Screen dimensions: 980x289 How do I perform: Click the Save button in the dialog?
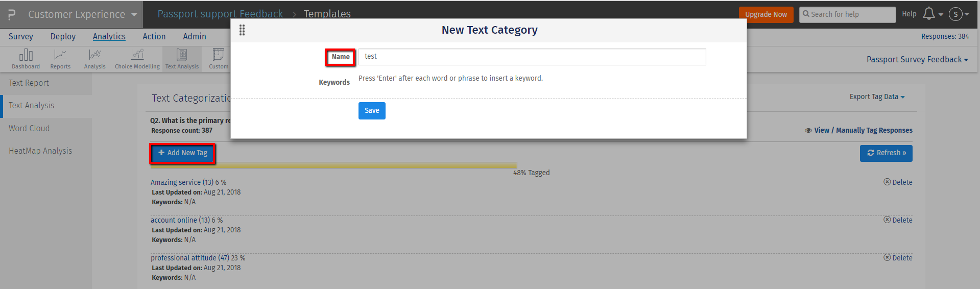[x=372, y=111]
